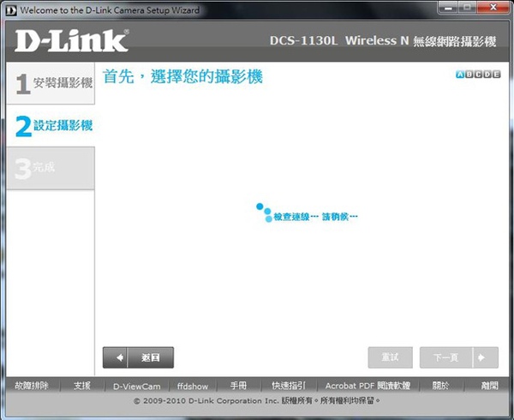Click the D-Link logo in header

pos(71,40)
